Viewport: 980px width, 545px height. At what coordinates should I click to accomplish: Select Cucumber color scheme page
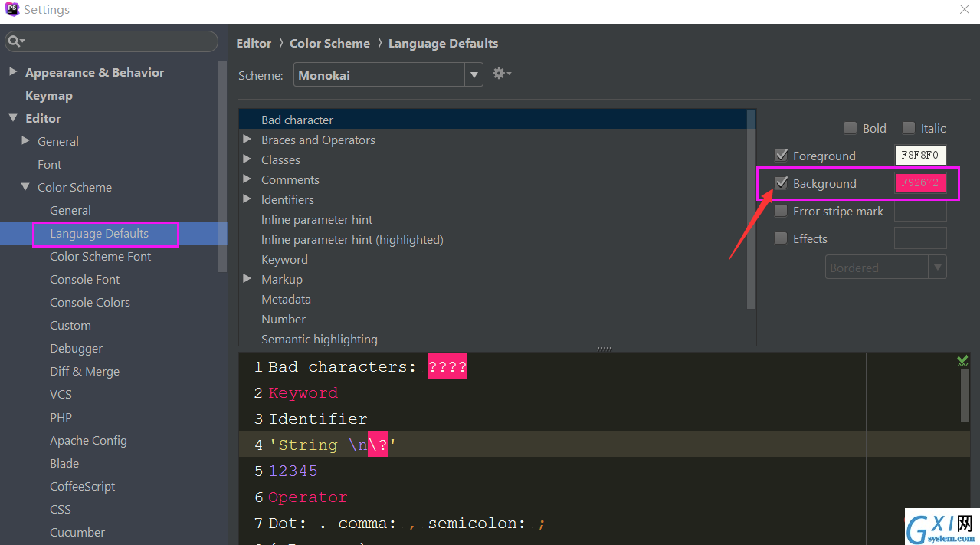pyautogui.click(x=77, y=532)
